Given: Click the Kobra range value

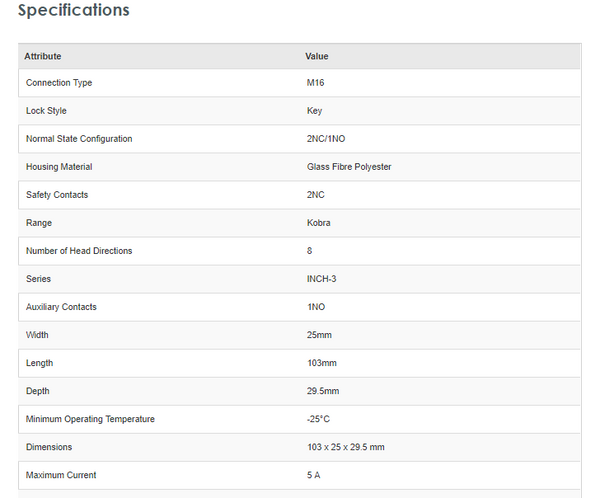Looking at the screenshot, I should point(318,223).
